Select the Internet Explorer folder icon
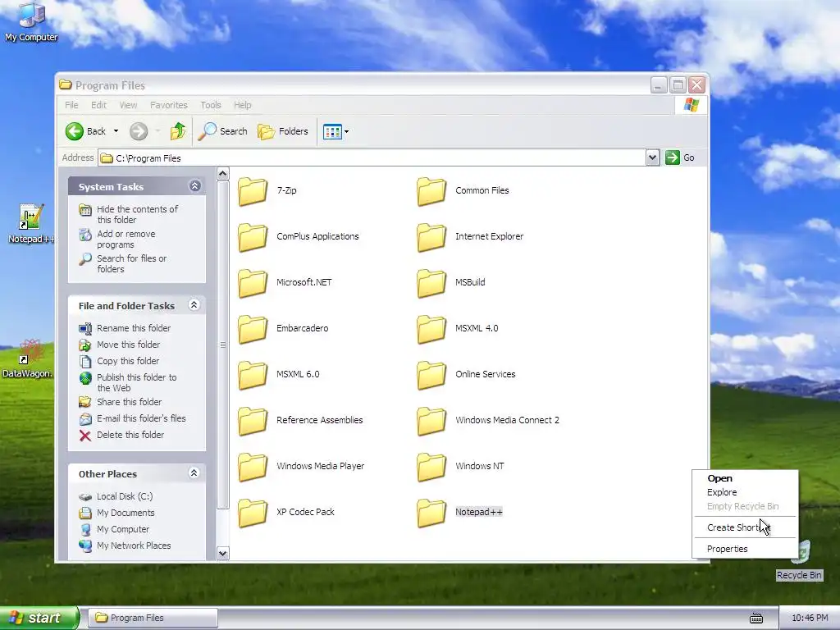This screenshot has height=630, width=840. click(431, 237)
